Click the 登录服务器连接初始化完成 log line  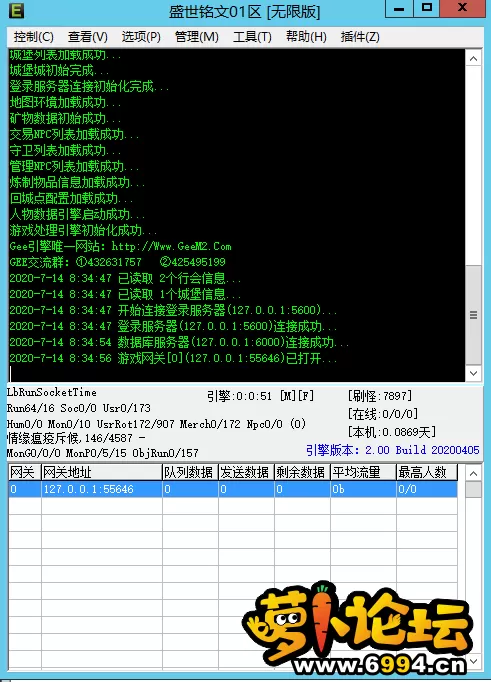tap(89, 86)
